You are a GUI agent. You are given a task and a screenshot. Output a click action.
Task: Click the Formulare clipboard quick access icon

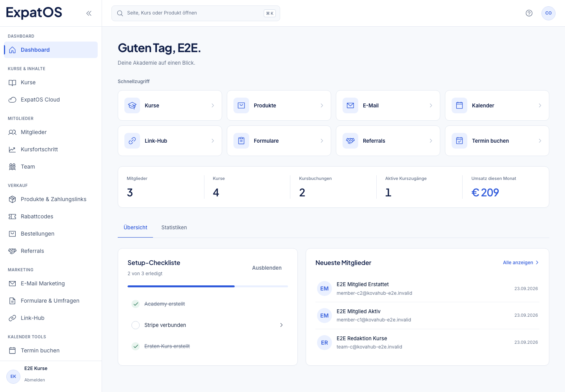(x=241, y=141)
